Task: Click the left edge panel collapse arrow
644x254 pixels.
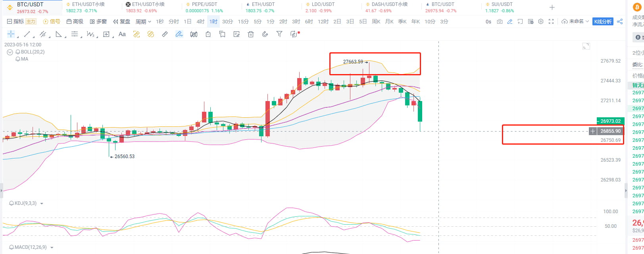Action: click(1, 190)
